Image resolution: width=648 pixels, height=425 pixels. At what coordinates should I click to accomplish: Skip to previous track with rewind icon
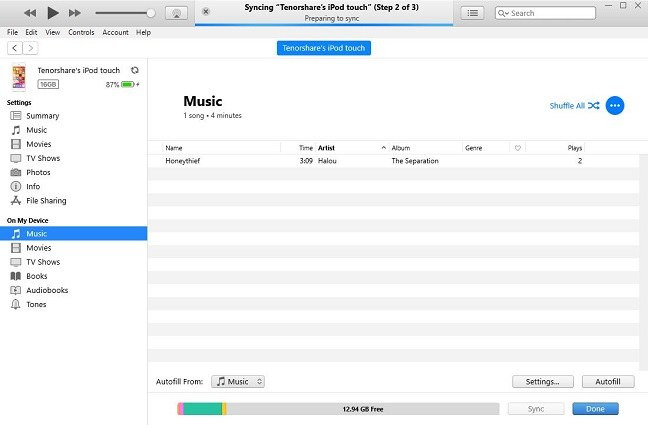pyautogui.click(x=30, y=13)
